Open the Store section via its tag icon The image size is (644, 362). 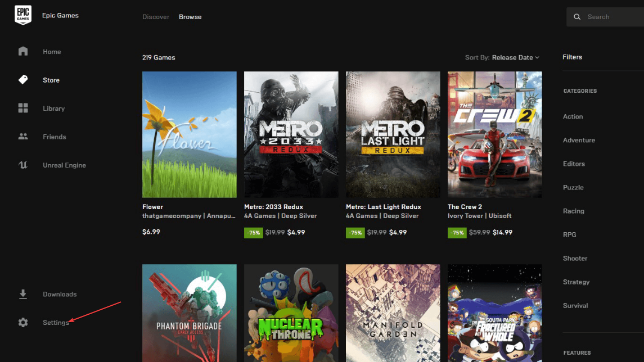click(22, 80)
